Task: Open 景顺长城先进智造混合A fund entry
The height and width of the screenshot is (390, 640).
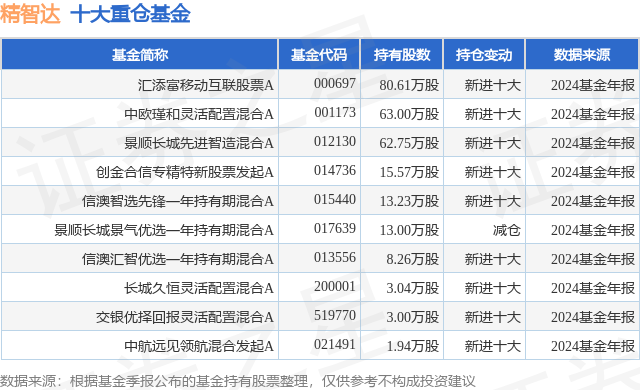Action: 199,143
